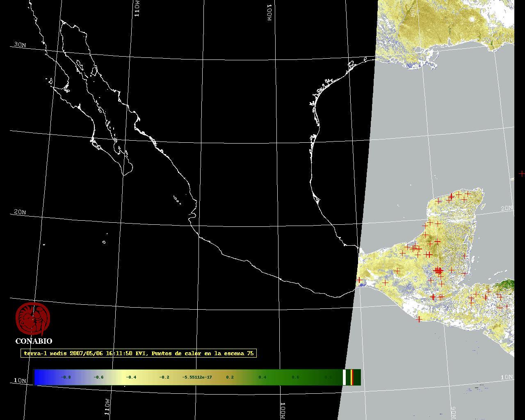Click the 10N latitude label at right side
Viewport: 525px width, 420px height.
click(x=507, y=377)
